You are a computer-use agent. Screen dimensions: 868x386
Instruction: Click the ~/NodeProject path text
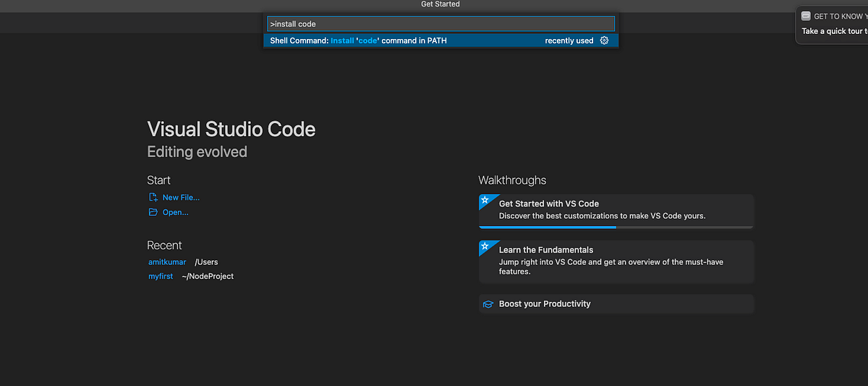pos(208,276)
